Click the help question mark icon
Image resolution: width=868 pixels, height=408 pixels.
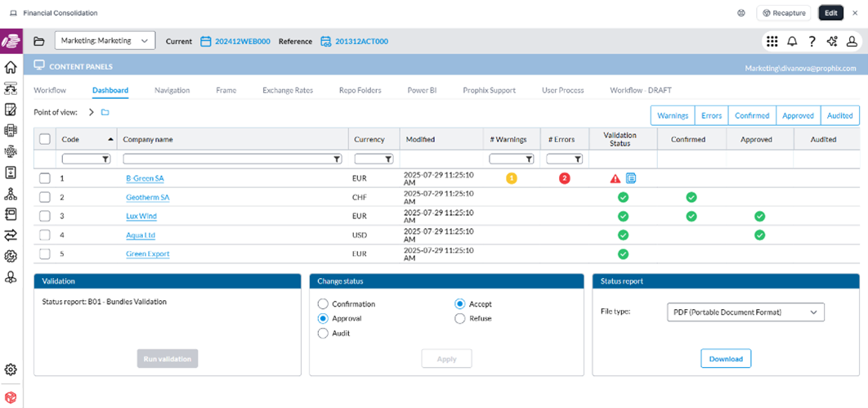click(812, 42)
